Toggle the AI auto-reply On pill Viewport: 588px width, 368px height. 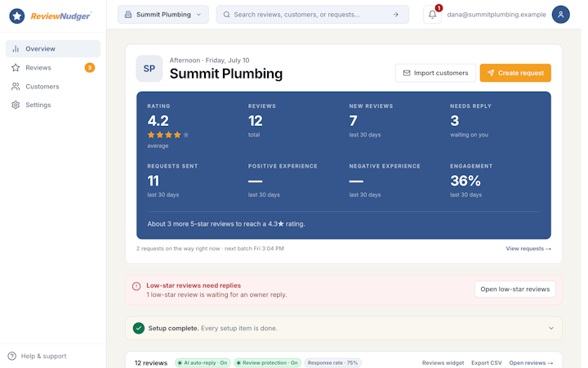point(203,363)
